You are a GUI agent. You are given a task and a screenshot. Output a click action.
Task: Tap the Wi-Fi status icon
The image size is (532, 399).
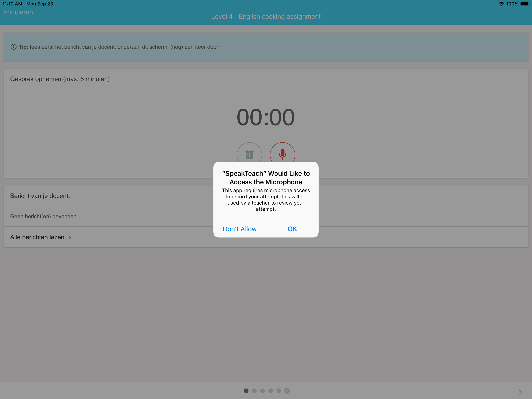501,4
